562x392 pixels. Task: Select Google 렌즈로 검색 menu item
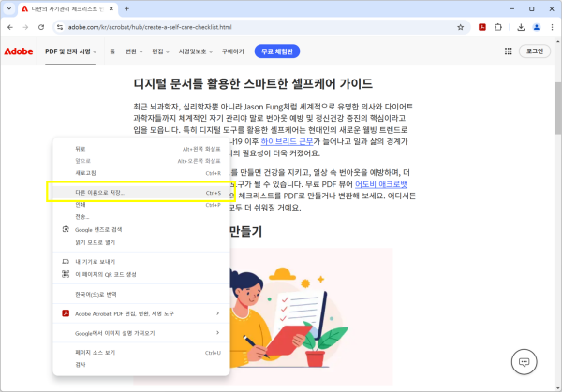point(141,229)
